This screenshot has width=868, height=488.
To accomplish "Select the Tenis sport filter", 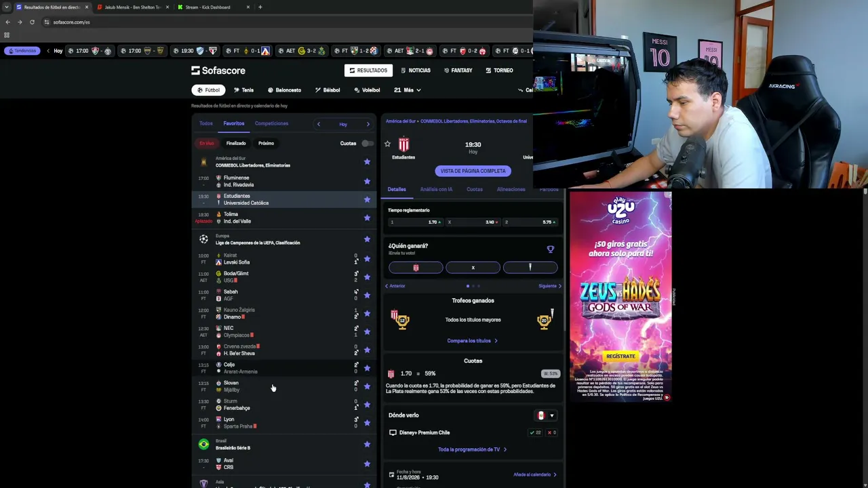I will click(243, 90).
